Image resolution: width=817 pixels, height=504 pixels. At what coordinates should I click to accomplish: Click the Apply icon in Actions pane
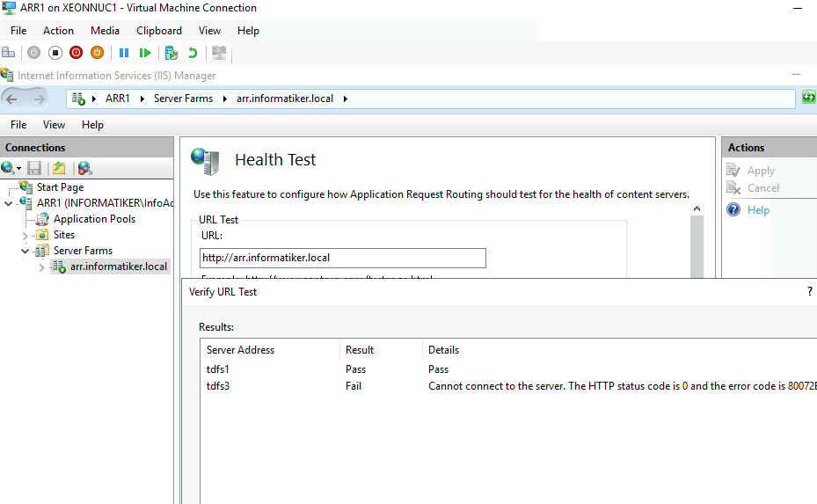click(x=733, y=171)
